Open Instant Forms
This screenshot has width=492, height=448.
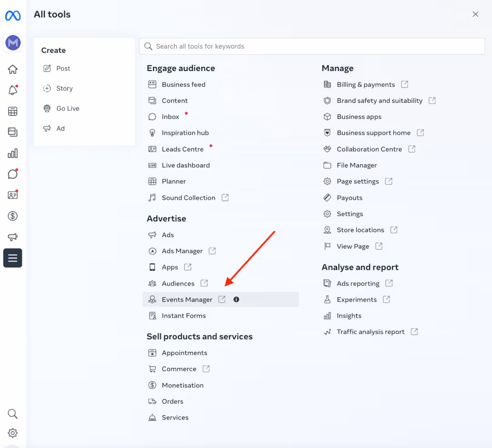[177, 316]
